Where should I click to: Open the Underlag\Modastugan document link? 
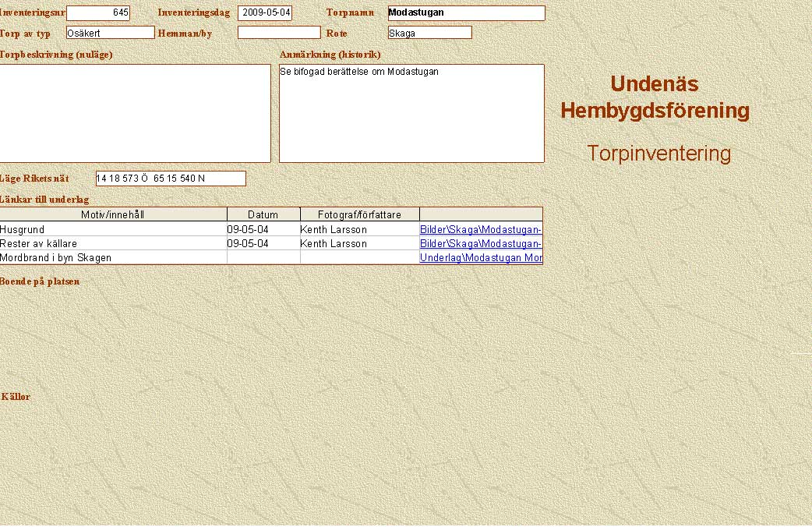(x=481, y=258)
